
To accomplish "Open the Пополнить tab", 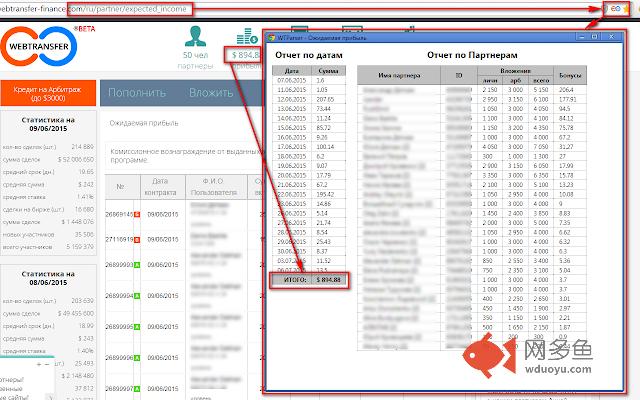I will pos(137,93).
